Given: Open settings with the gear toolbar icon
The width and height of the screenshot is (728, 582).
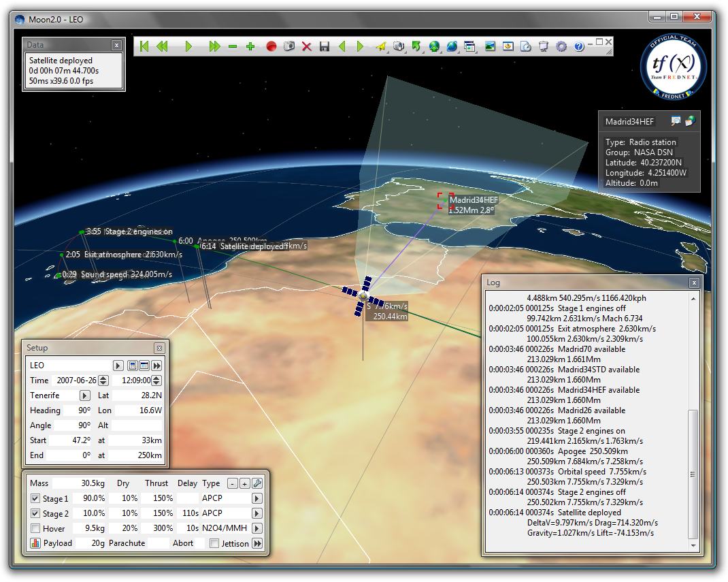Looking at the screenshot, I should [x=561, y=46].
